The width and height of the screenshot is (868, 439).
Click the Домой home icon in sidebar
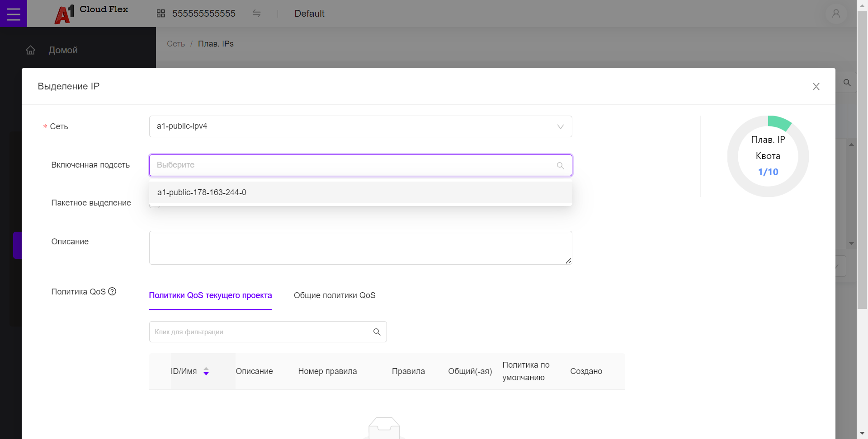pyautogui.click(x=30, y=50)
